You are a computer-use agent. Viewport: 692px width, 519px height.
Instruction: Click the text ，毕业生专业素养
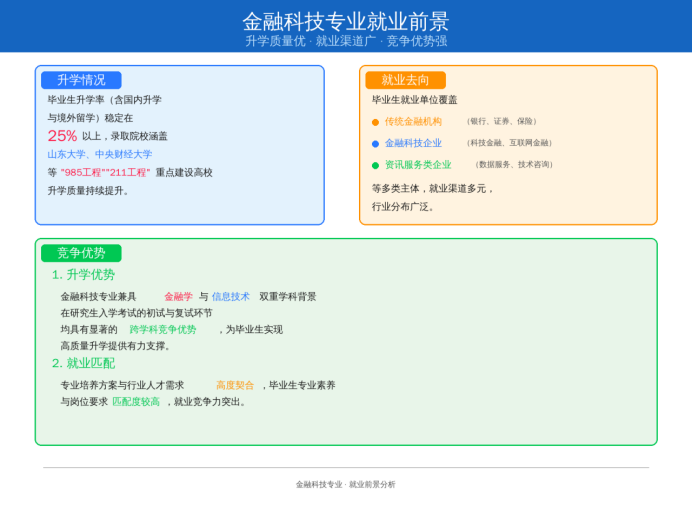pyautogui.click(x=297, y=385)
